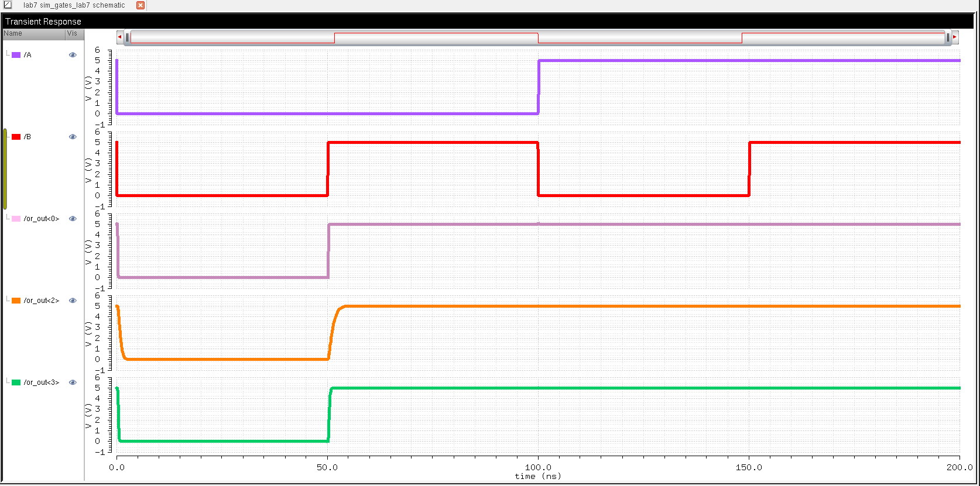
Task: Click the left arrow of the overview scroller
Action: [x=120, y=37]
